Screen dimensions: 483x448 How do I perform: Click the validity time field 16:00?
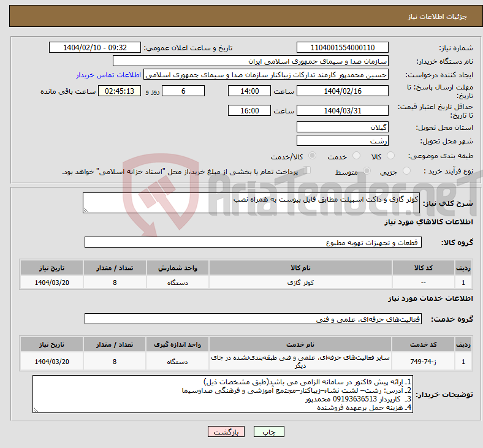click(249, 110)
